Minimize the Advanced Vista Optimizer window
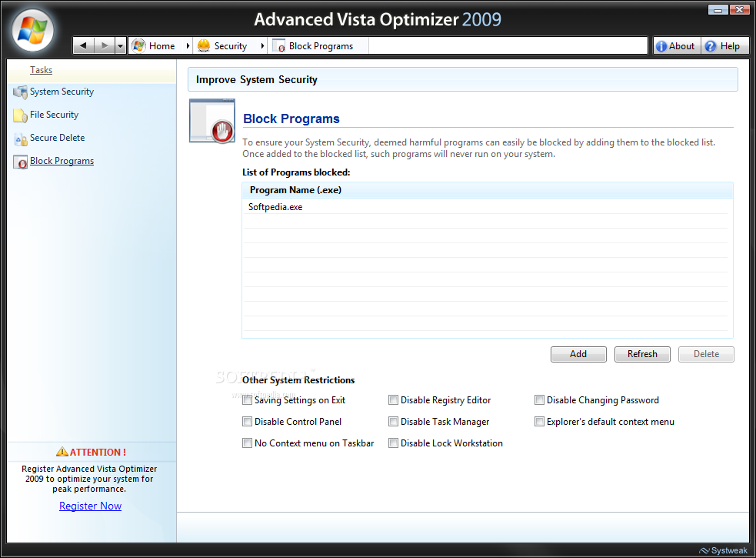756x558 pixels. tap(718, 10)
